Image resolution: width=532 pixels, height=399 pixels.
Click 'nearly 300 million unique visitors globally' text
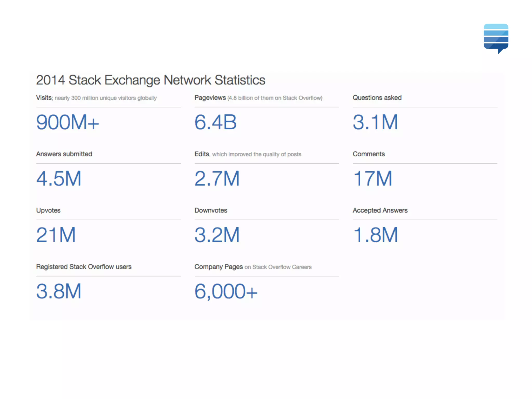[106, 98]
